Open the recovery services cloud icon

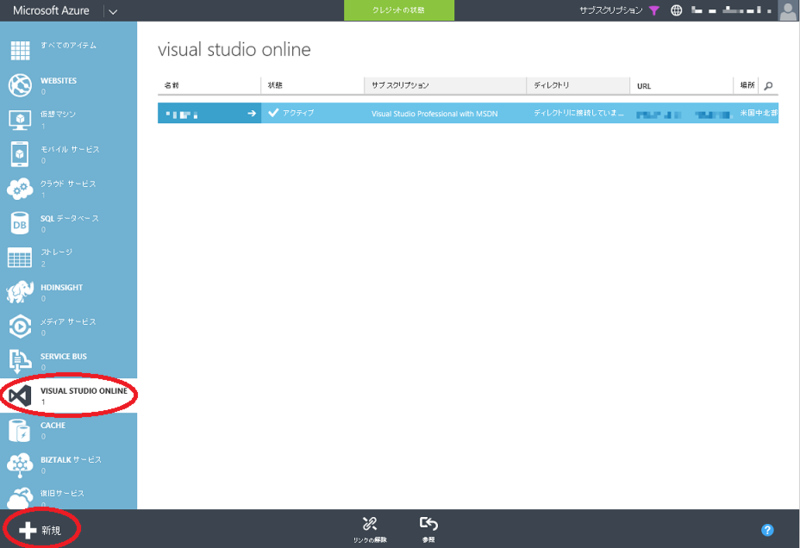20,497
